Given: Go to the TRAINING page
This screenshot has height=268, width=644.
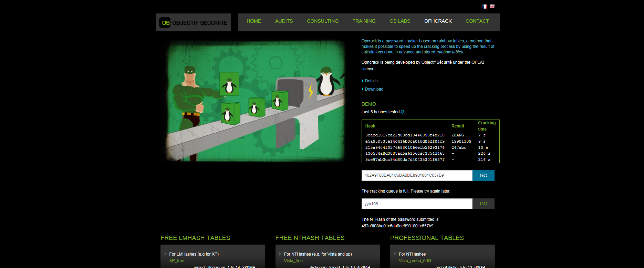Looking at the screenshot, I should tap(364, 21).
